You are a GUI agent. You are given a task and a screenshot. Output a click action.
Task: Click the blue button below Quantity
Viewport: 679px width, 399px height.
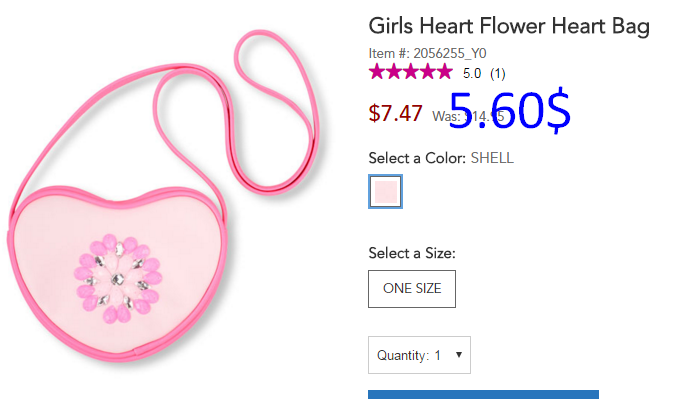click(x=483, y=394)
